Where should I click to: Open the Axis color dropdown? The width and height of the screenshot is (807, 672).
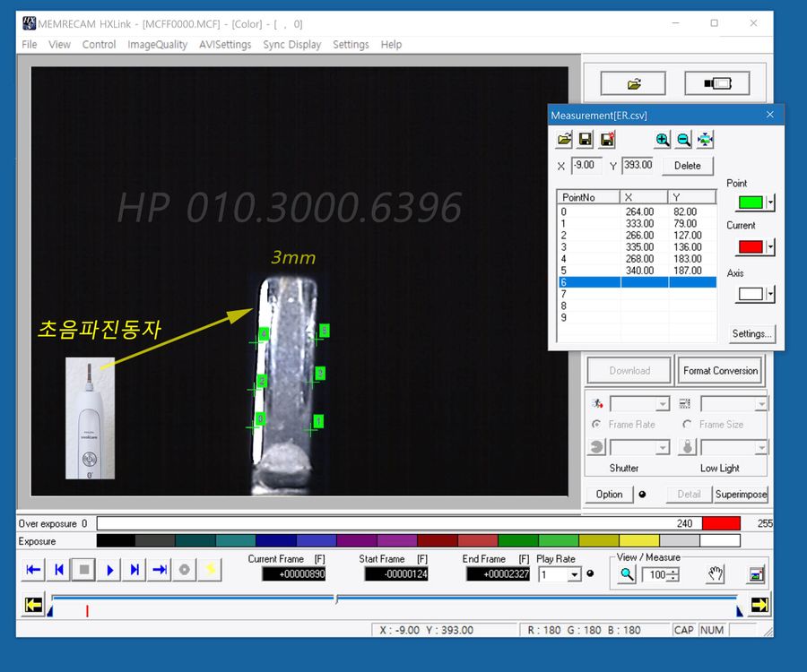tap(768, 294)
